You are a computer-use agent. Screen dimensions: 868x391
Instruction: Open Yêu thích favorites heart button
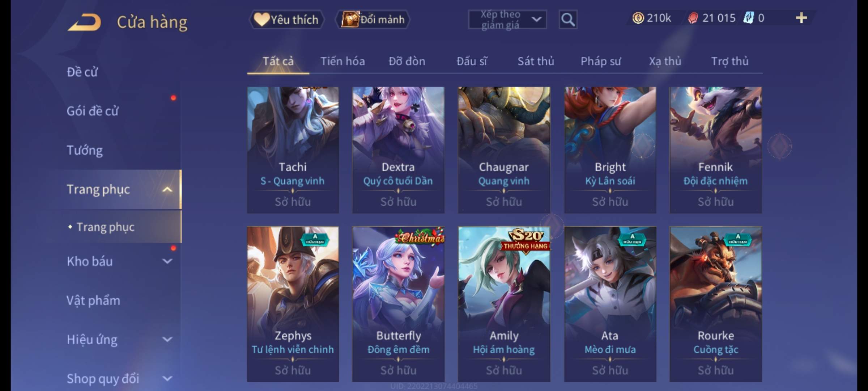(286, 20)
